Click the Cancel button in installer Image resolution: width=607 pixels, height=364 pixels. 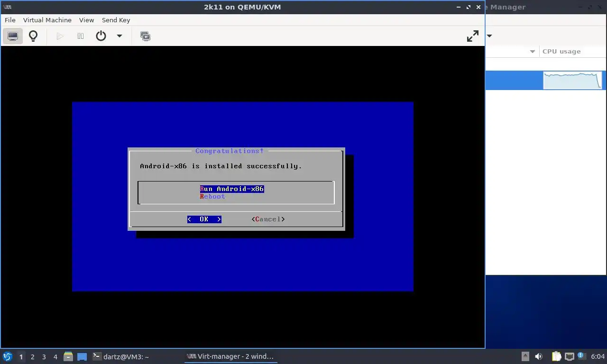coord(268,219)
